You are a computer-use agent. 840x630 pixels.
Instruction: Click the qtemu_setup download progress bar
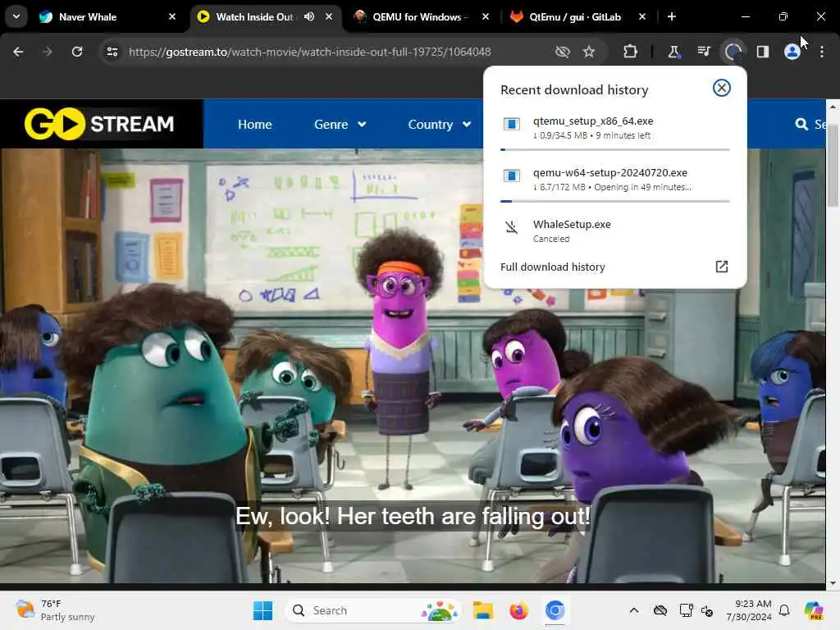(615, 149)
